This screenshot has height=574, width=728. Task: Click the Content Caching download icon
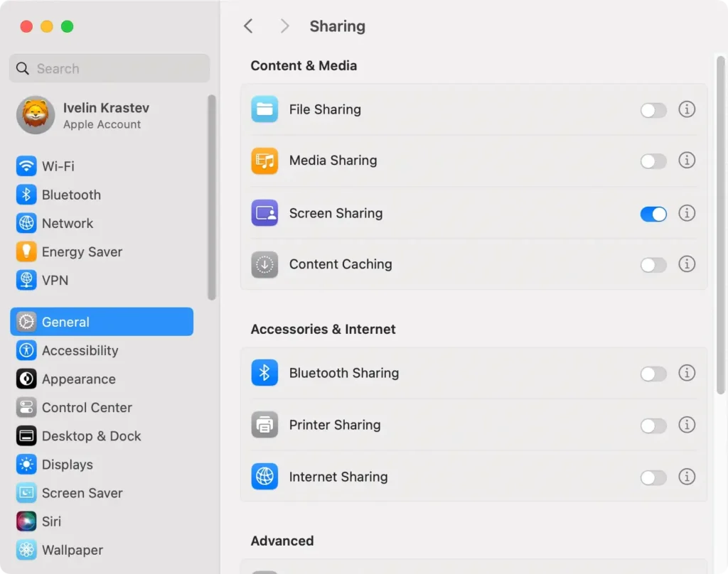point(264,264)
